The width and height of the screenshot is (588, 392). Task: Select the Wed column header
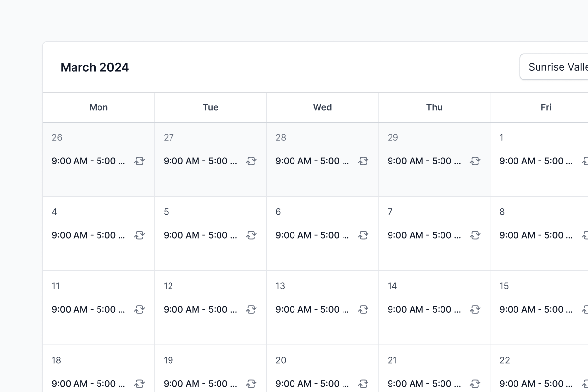point(322,107)
